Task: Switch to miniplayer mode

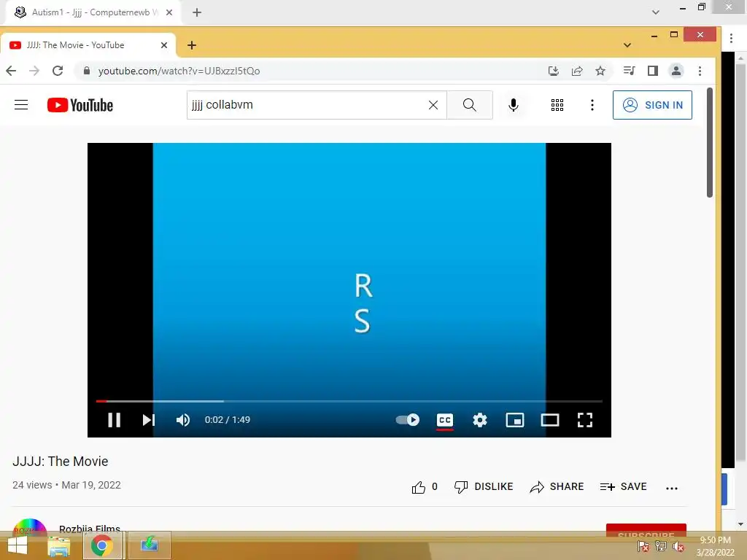Action: (515, 419)
